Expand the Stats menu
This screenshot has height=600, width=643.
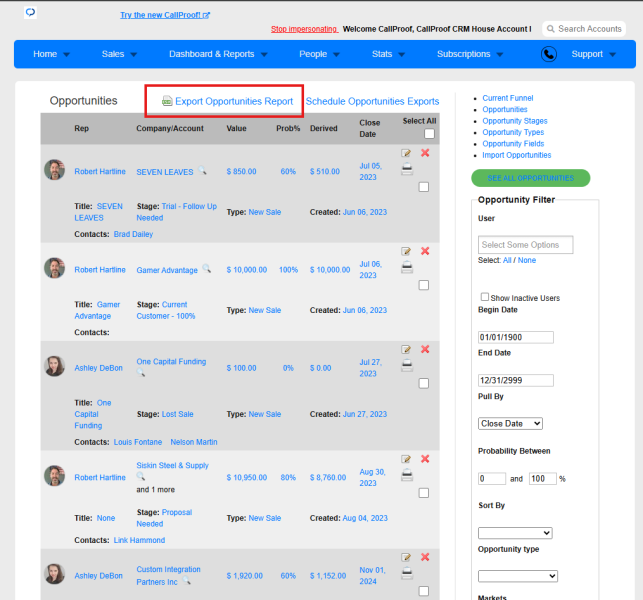pyautogui.click(x=388, y=54)
